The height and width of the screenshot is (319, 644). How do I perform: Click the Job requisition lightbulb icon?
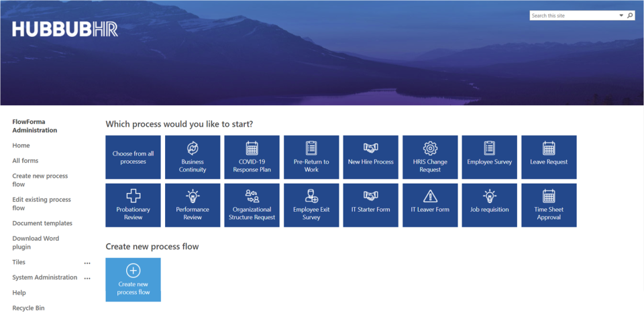(x=490, y=196)
